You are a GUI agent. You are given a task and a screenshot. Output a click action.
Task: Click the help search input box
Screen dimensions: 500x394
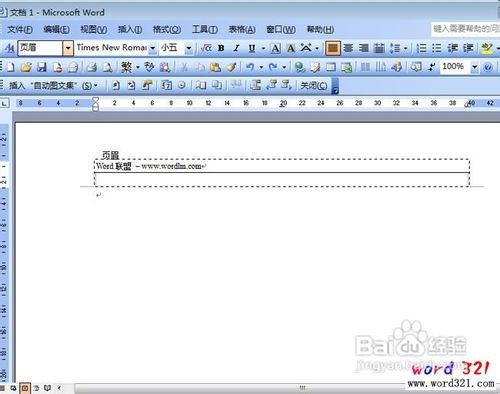(x=466, y=29)
